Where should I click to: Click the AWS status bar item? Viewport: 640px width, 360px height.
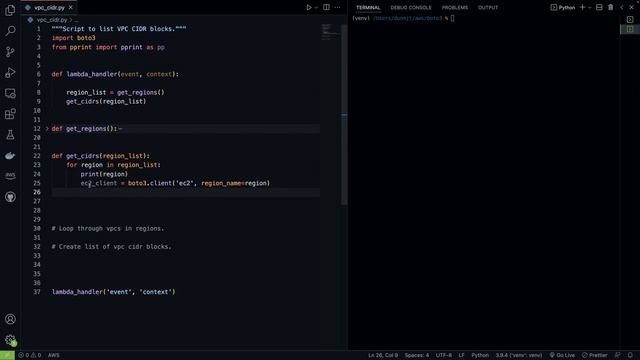53,355
